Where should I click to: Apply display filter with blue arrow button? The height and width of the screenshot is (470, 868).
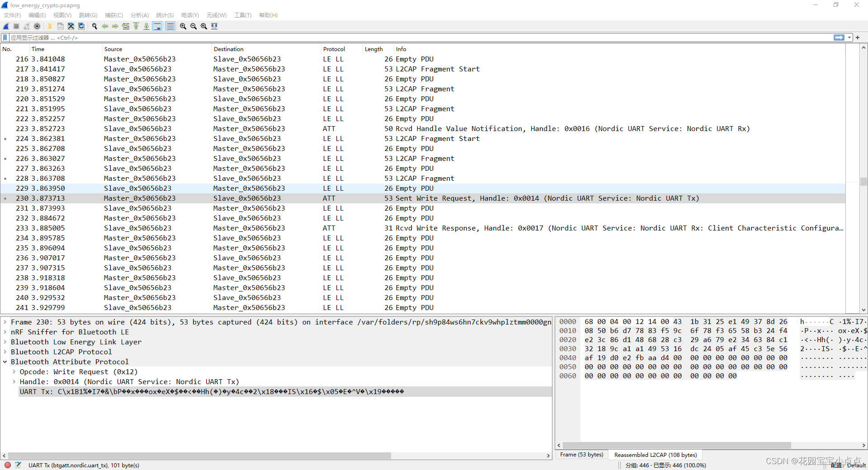[839, 38]
